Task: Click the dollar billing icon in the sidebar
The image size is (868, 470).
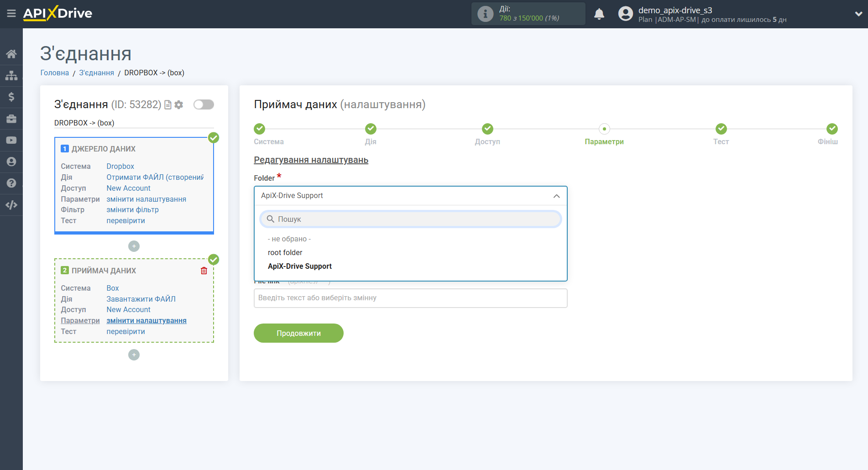Action: point(11,97)
